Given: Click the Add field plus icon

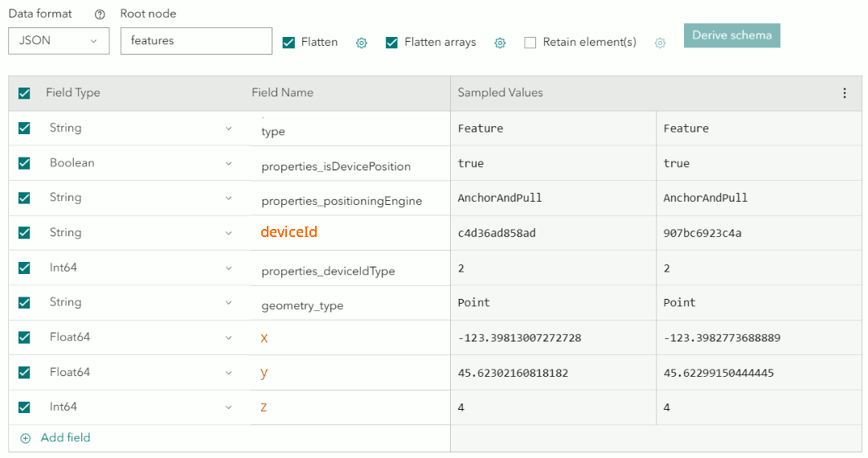Looking at the screenshot, I should click(x=26, y=438).
